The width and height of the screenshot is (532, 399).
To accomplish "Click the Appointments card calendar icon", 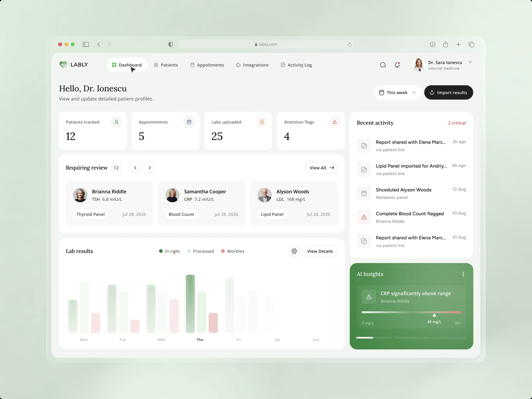I will click(x=189, y=122).
